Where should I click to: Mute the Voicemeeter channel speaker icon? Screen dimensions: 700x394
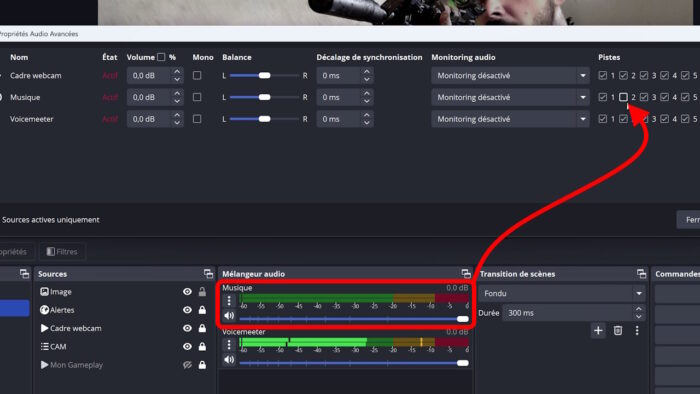click(x=229, y=360)
